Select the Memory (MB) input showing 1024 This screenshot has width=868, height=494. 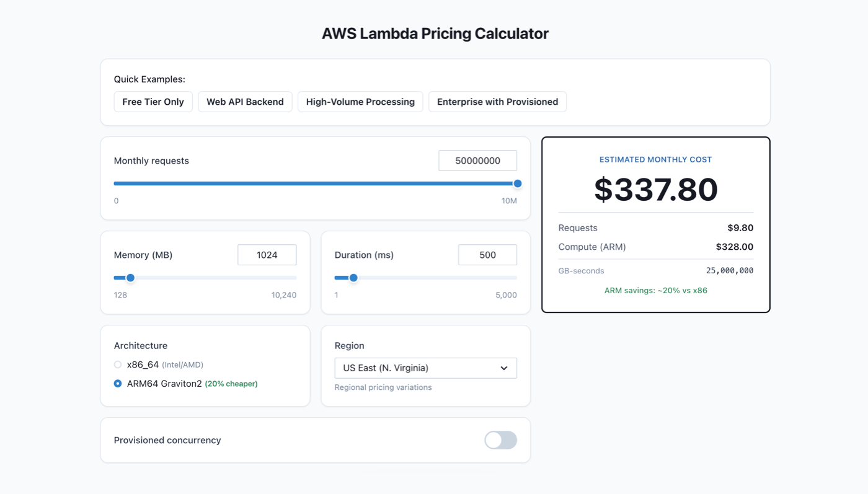click(267, 254)
